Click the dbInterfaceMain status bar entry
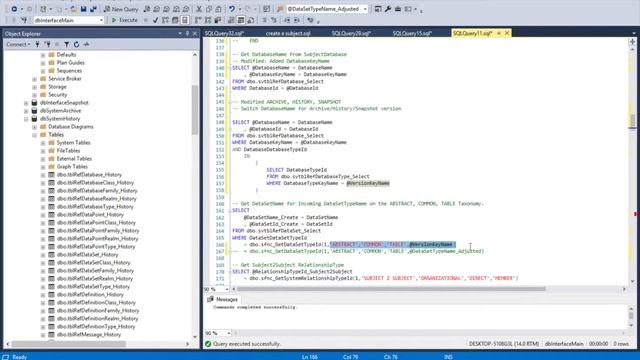 (564, 344)
